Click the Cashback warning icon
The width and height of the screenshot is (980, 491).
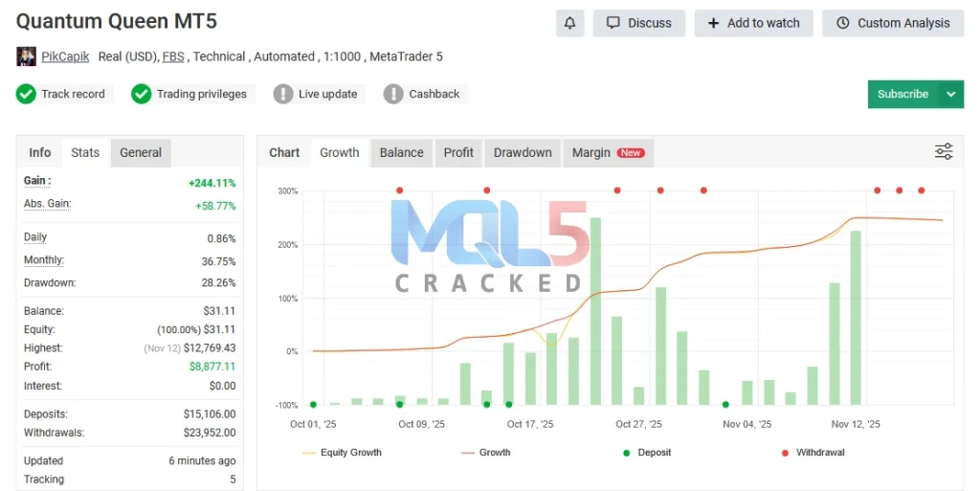point(393,94)
